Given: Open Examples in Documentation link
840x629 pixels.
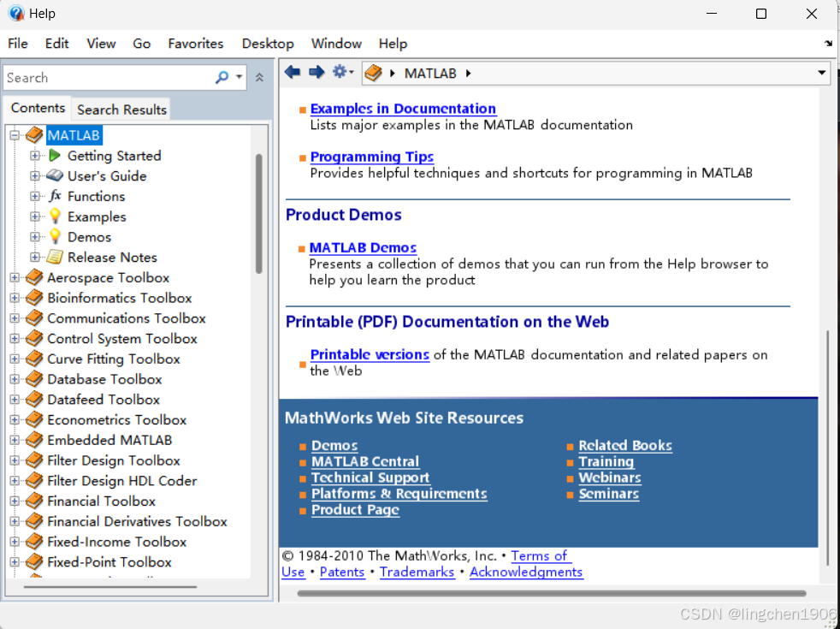Looking at the screenshot, I should click(403, 108).
